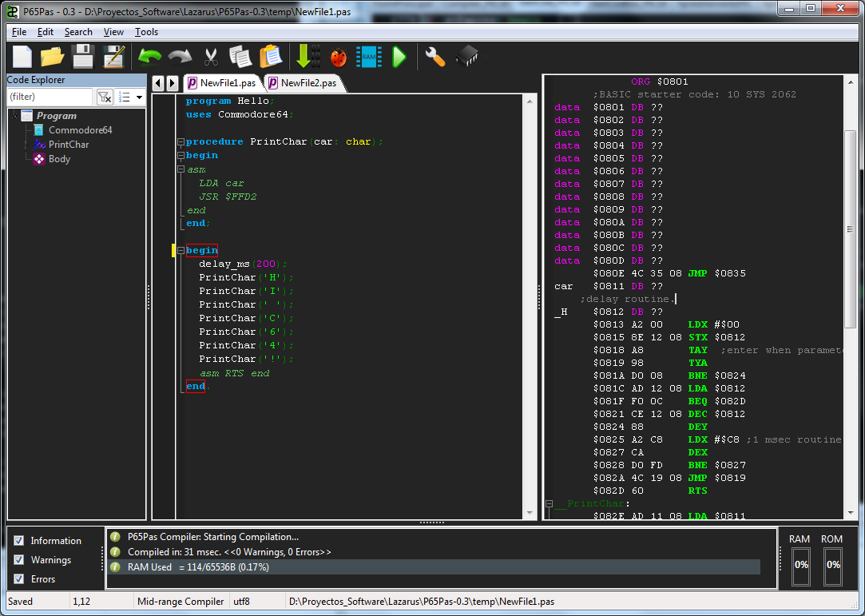Open the Tools menu
Image resolution: width=865 pixels, height=616 pixels.
pyautogui.click(x=146, y=32)
